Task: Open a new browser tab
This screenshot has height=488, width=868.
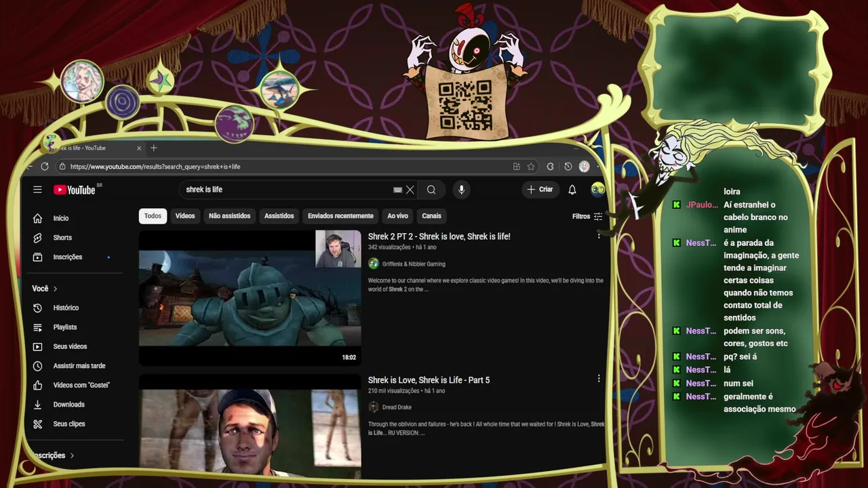Action: tap(153, 148)
